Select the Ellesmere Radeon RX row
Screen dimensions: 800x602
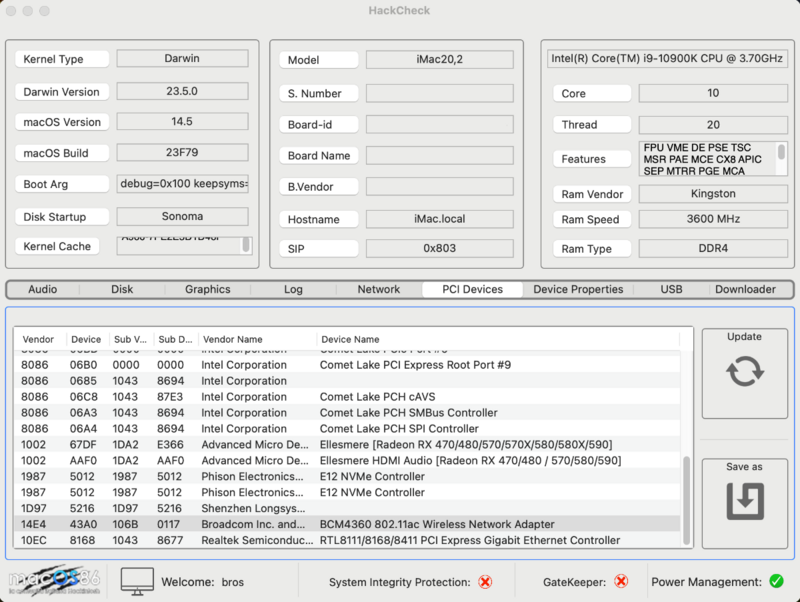point(350,444)
